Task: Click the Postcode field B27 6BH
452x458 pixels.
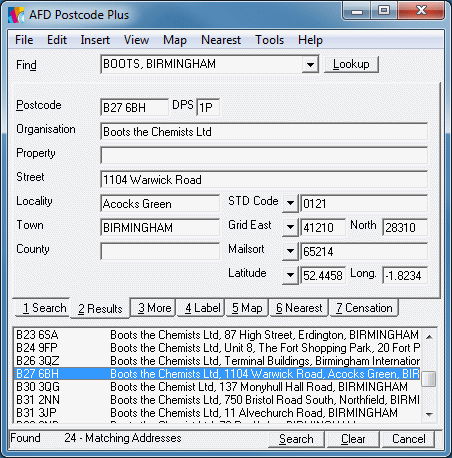Action: 134,107
